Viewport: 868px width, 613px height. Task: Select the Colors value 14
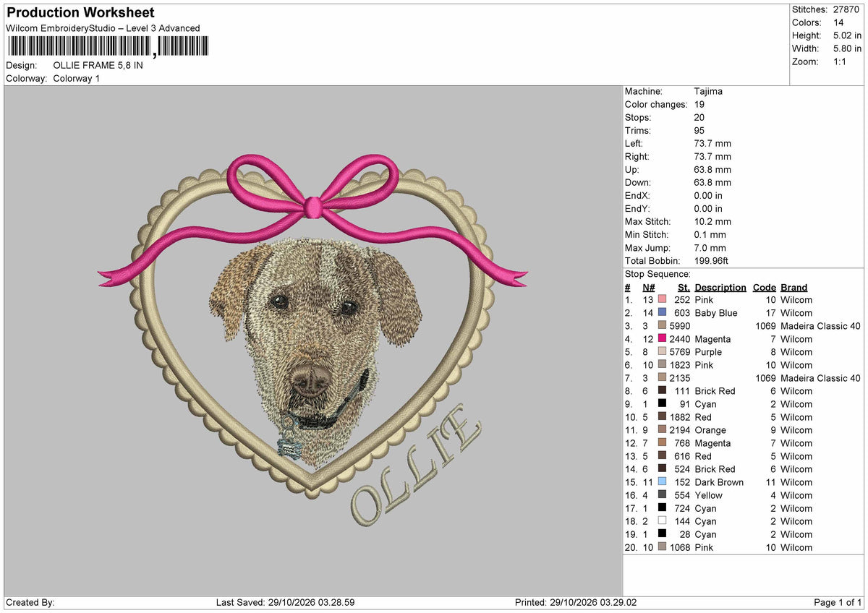(838, 22)
